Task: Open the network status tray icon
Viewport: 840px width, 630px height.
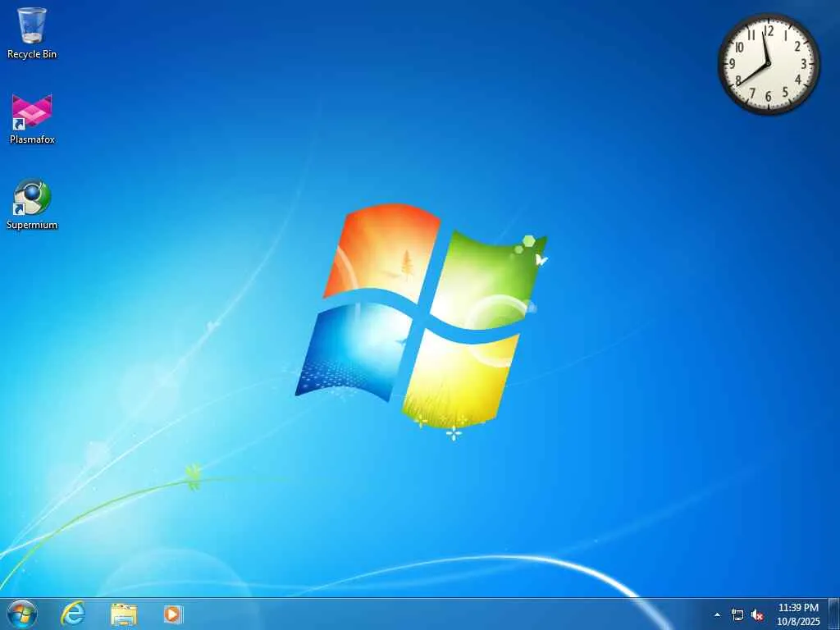Action: point(737,615)
